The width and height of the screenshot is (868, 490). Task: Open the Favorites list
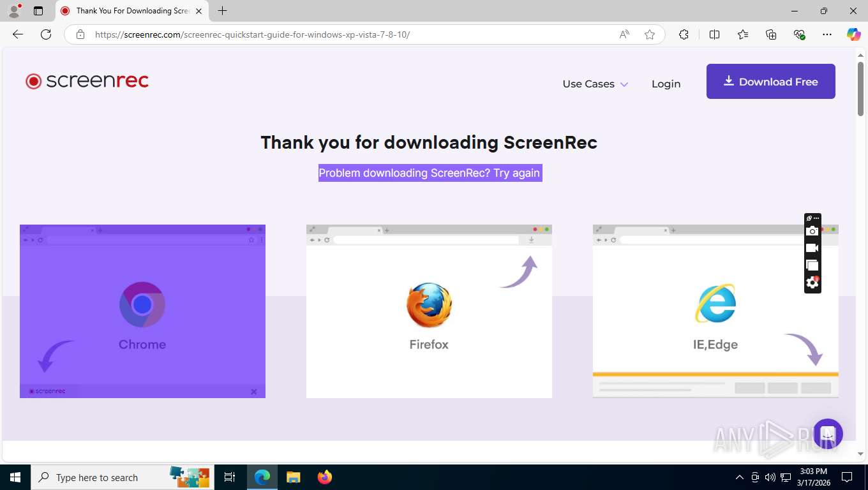pyautogui.click(x=743, y=34)
